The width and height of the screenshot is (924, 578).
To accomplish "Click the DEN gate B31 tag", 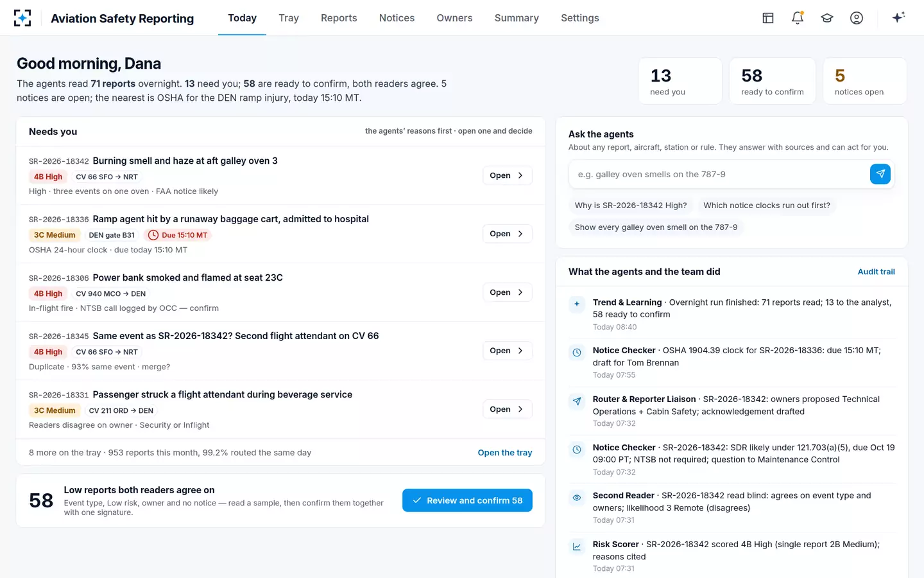I will point(112,235).
